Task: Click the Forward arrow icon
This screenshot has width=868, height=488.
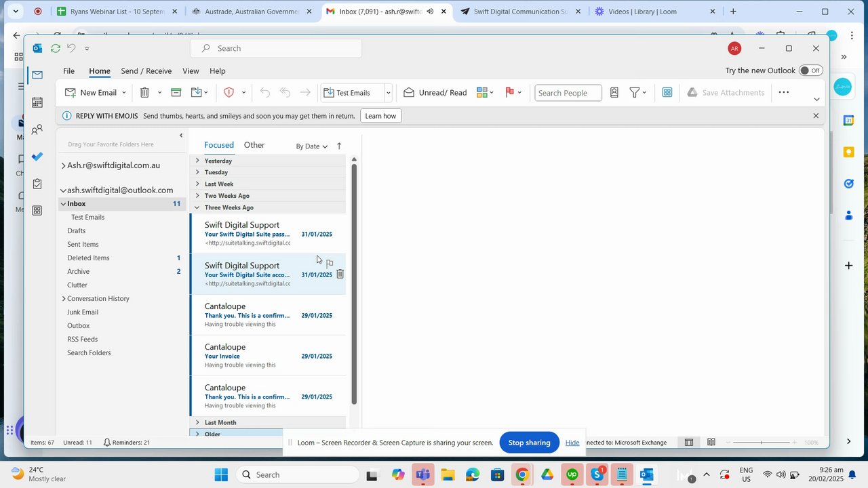Action: 306,93
